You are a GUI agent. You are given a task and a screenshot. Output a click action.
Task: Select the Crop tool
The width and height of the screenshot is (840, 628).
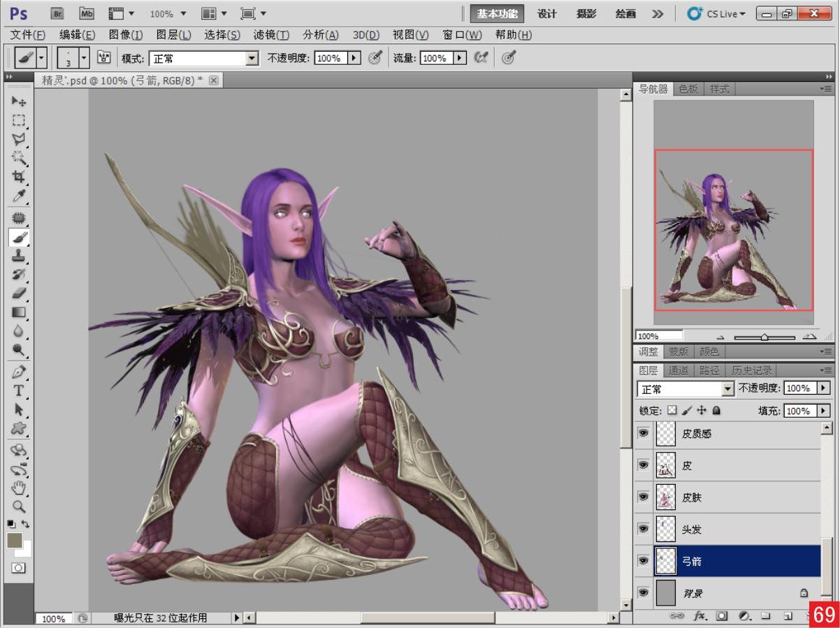[19, 177]
